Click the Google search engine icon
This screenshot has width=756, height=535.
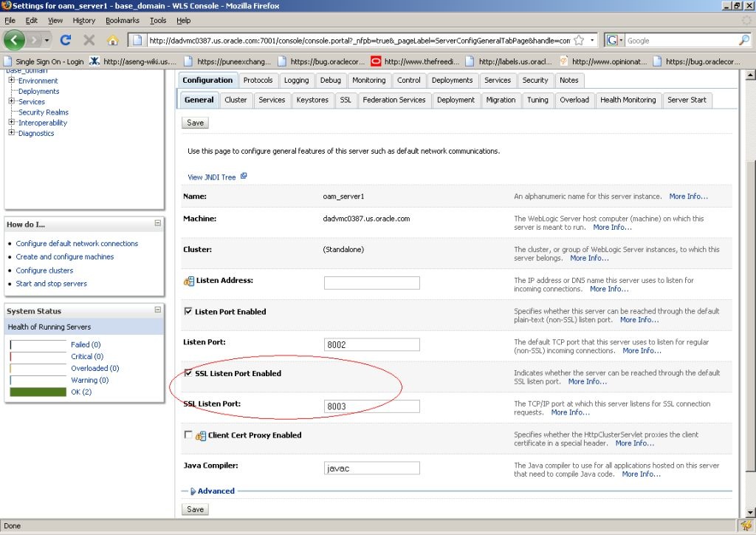pyautogui.click(x=612, y=41)
